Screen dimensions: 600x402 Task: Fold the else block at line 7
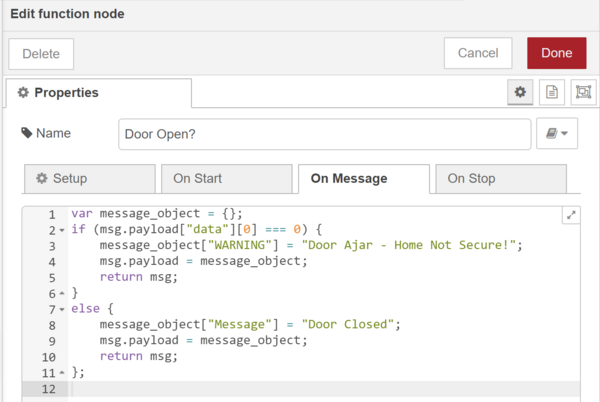62,309
